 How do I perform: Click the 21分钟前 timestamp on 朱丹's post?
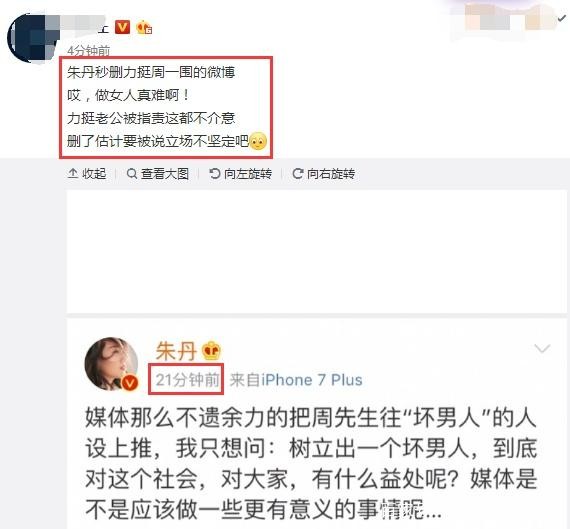187,380
